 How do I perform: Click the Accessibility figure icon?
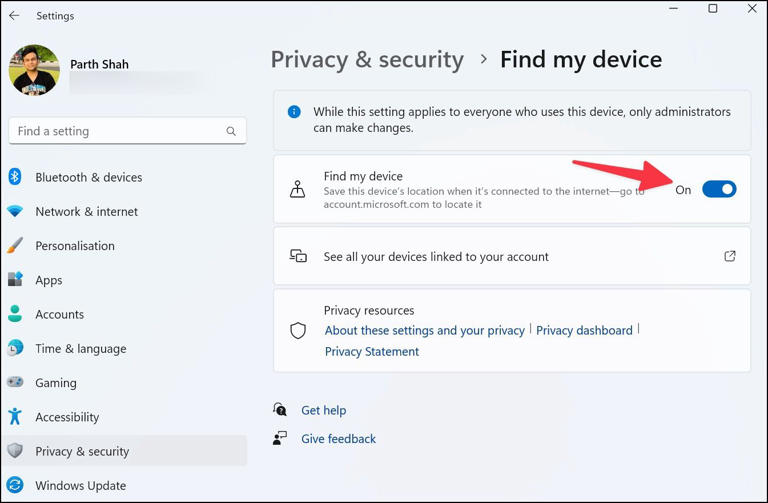coord(15,417)
